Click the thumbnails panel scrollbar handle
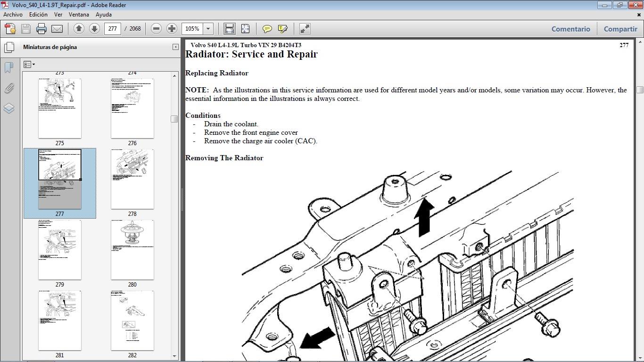 (x=174, y=119)
